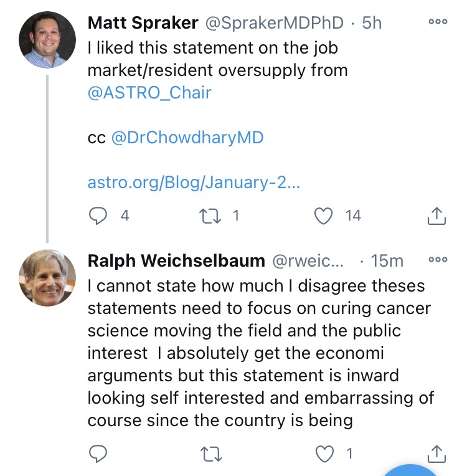Open Ralph Weichselbaum's profile by name
Screen dimensions: 467x476
176,261
